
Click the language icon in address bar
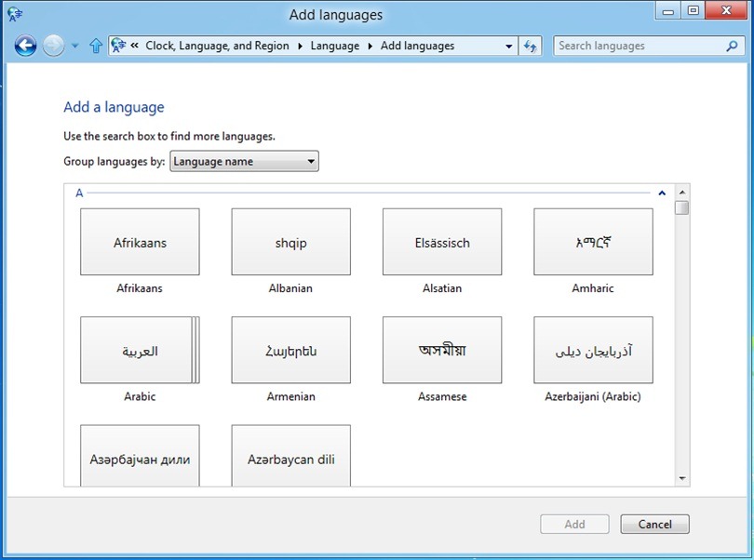119,46
